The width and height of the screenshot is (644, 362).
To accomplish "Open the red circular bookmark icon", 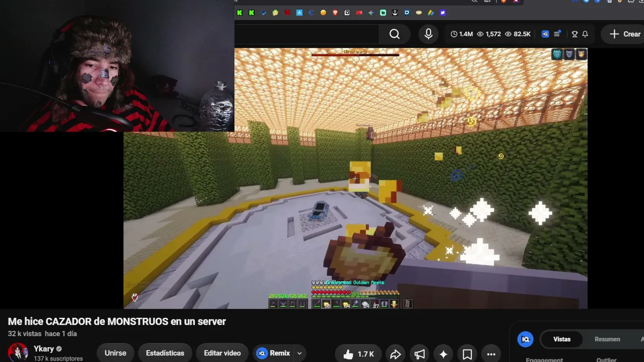I will (x=287, y=13).
